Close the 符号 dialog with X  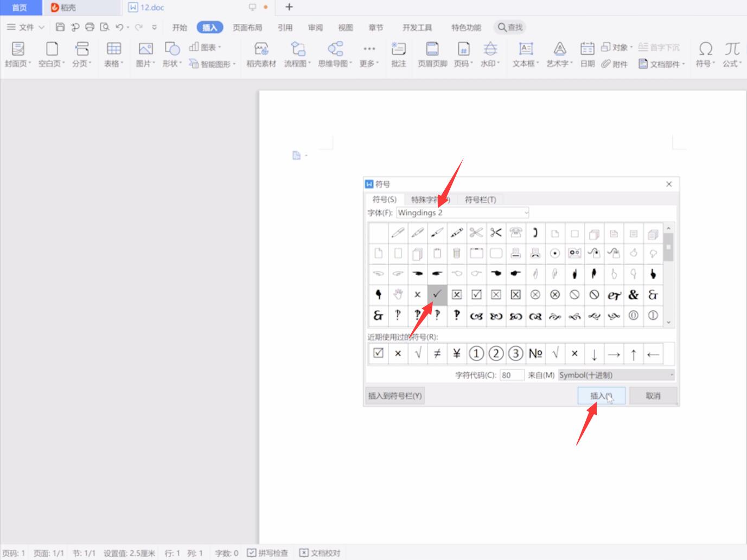click(x=669, y=184)
